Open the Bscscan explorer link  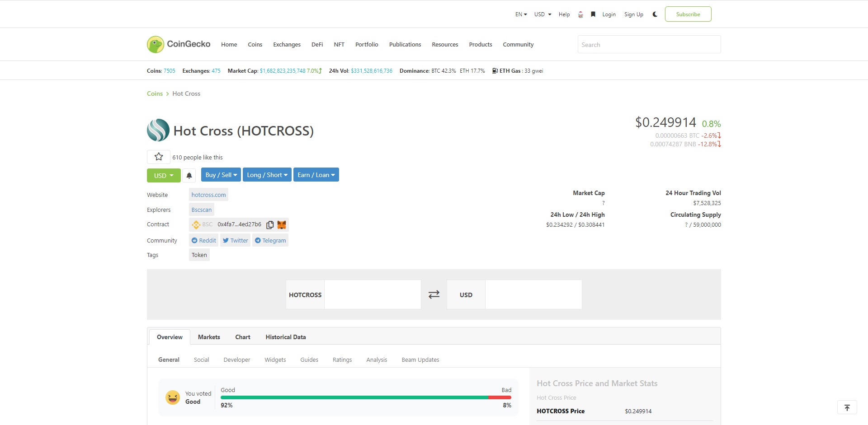[x=201, y=209]
